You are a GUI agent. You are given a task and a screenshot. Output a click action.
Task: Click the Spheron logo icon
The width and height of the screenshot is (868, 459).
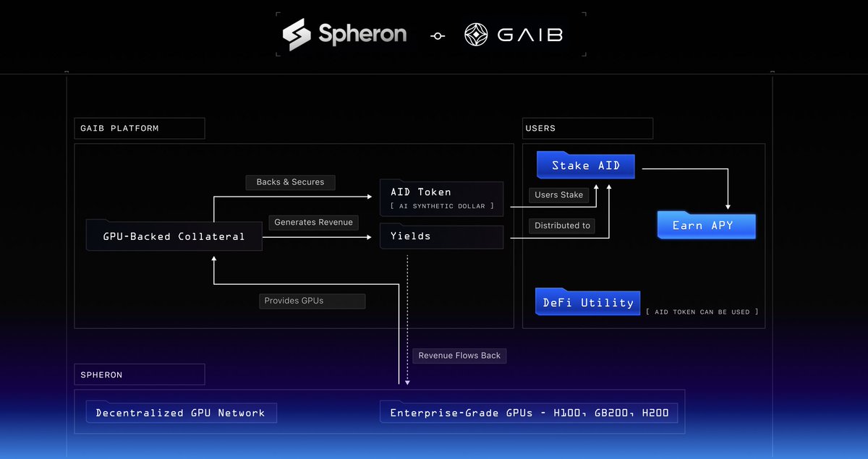pos(297,35)
